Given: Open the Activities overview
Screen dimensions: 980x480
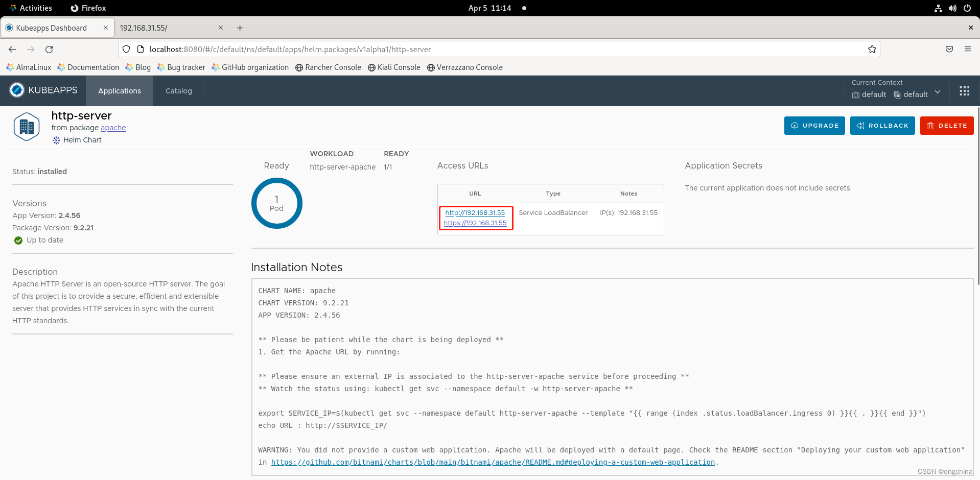Looking at the screenshot, I should tap(31, 8).
